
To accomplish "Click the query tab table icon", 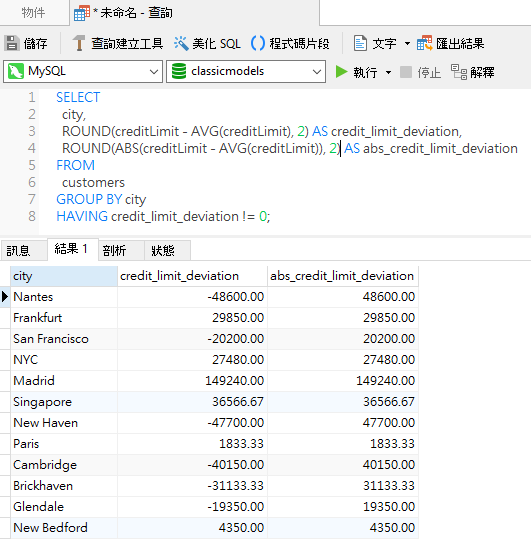I will pyautogui.click(x=82, y=13).
